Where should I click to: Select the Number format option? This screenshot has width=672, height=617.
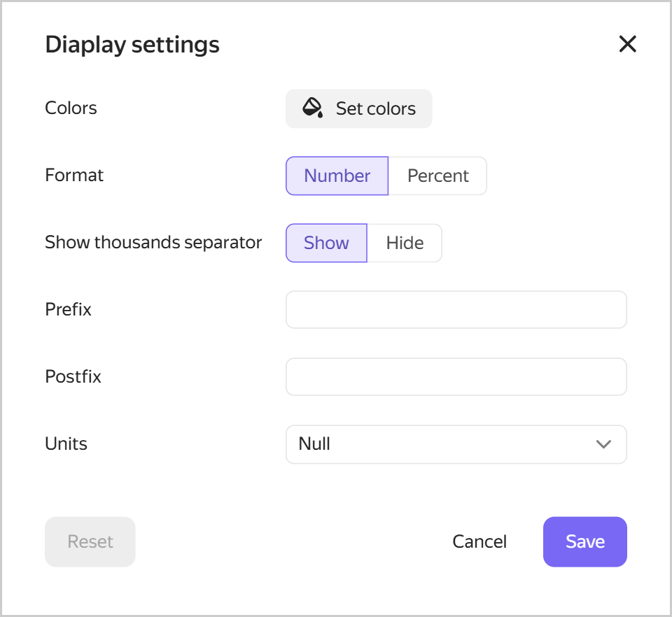pyautogui.click(x=337, y=176)
